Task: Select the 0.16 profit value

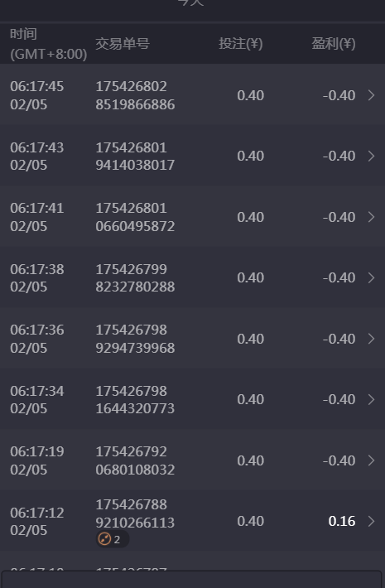Action: (341, 521)
